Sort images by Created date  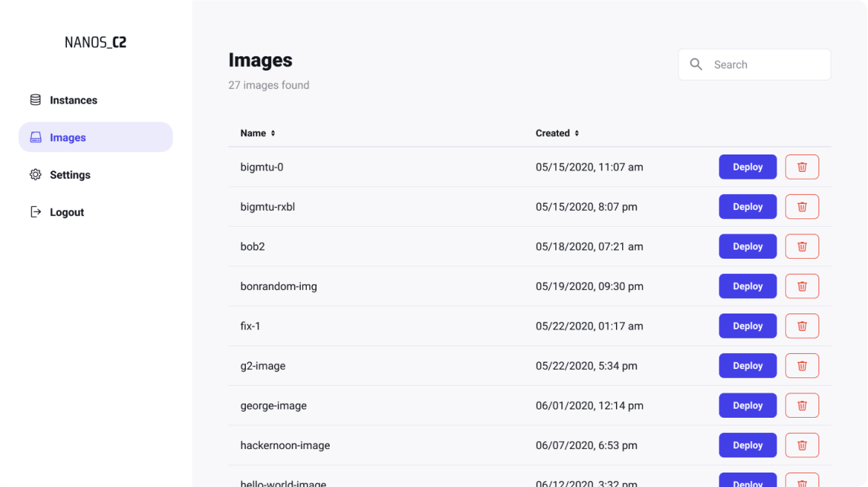[557, 133]
